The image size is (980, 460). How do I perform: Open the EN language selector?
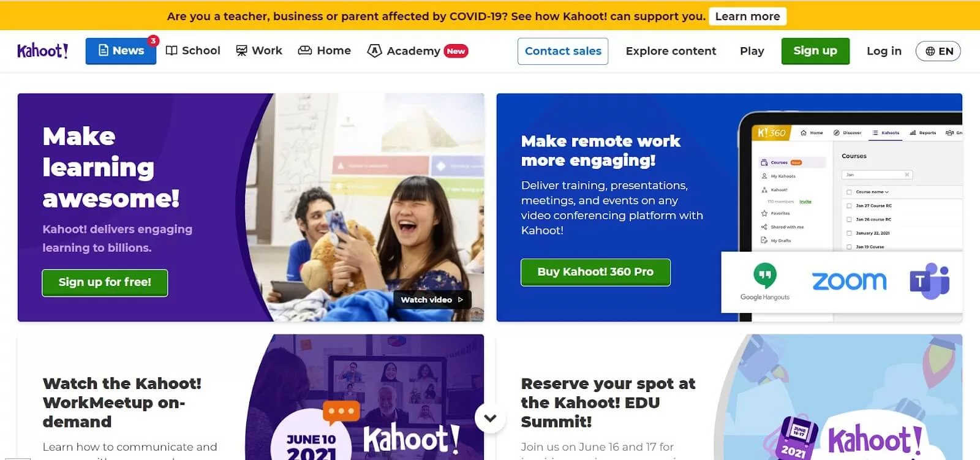[x=938, y=51]
